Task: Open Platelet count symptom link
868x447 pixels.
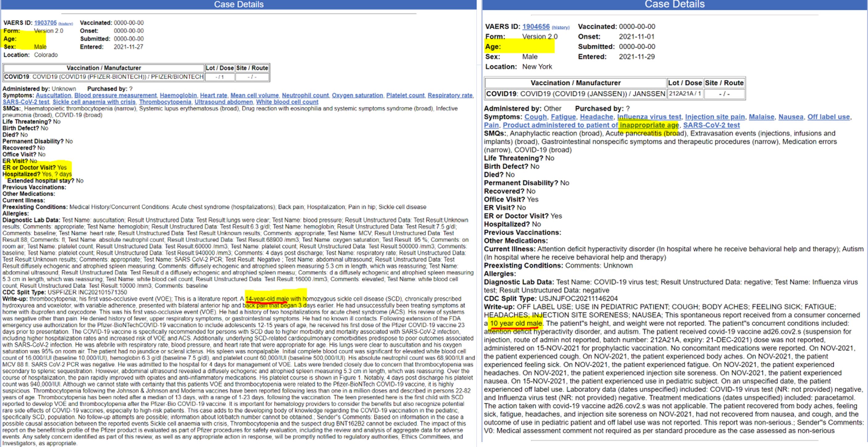Action: pos(405,96)
